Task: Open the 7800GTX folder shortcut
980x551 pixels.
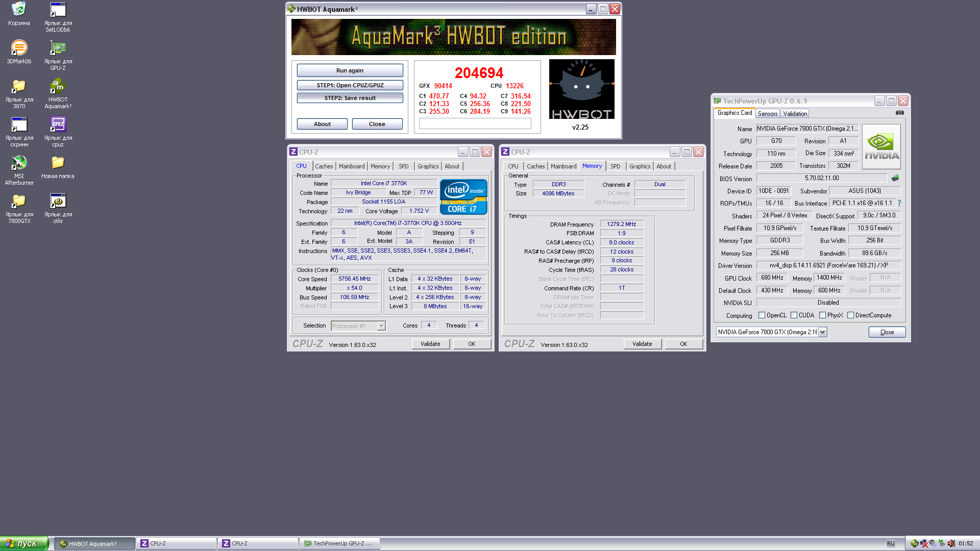Action: pyautogui.click(x=19, y=208)
